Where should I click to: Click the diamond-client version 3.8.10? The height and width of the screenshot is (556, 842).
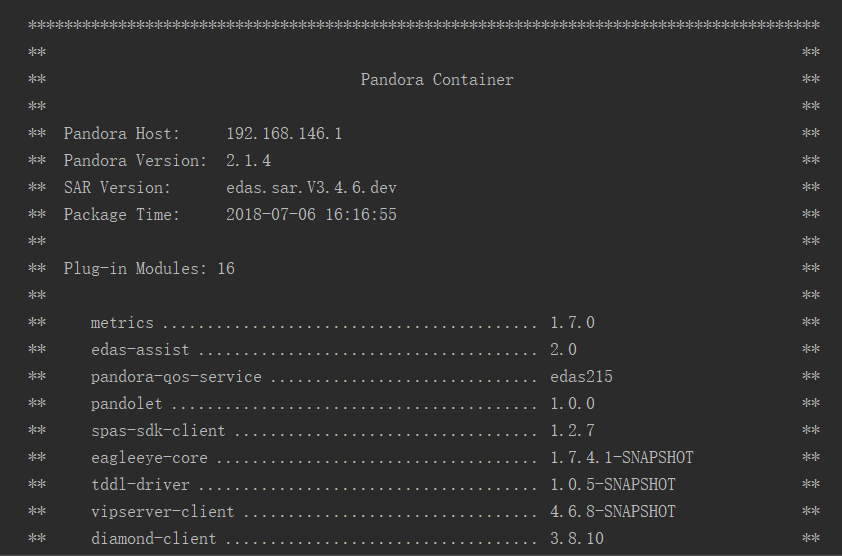pyautogui.click(x=577, y=538)
